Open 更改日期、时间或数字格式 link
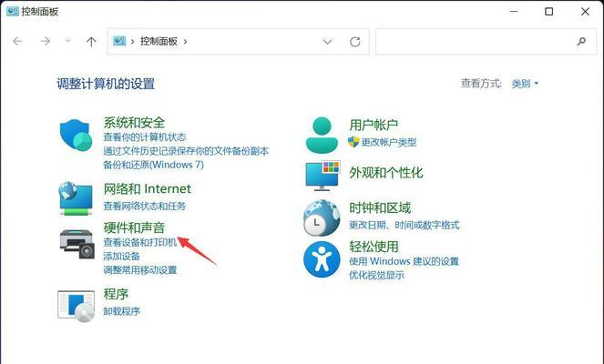Viewport: 604px width, 364px height. [x=404, y=225]
